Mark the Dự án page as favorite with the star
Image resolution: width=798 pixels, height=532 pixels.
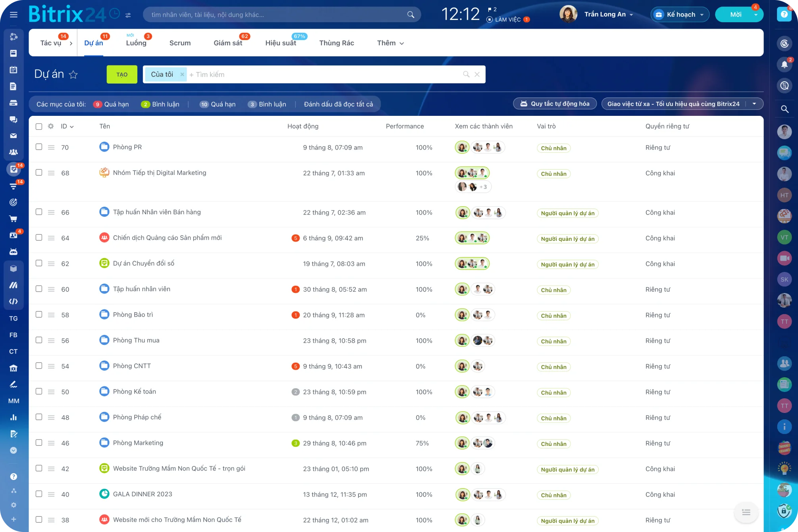pos(73,75)
